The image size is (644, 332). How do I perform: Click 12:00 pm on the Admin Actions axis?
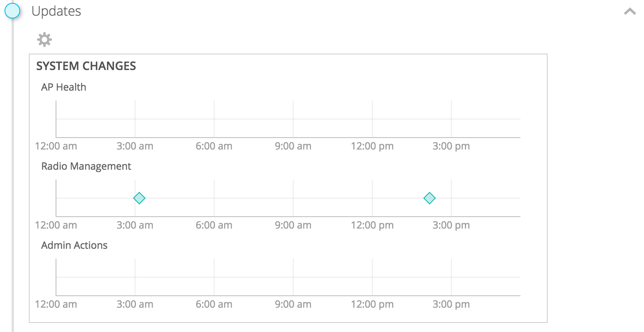coord(372,304)
